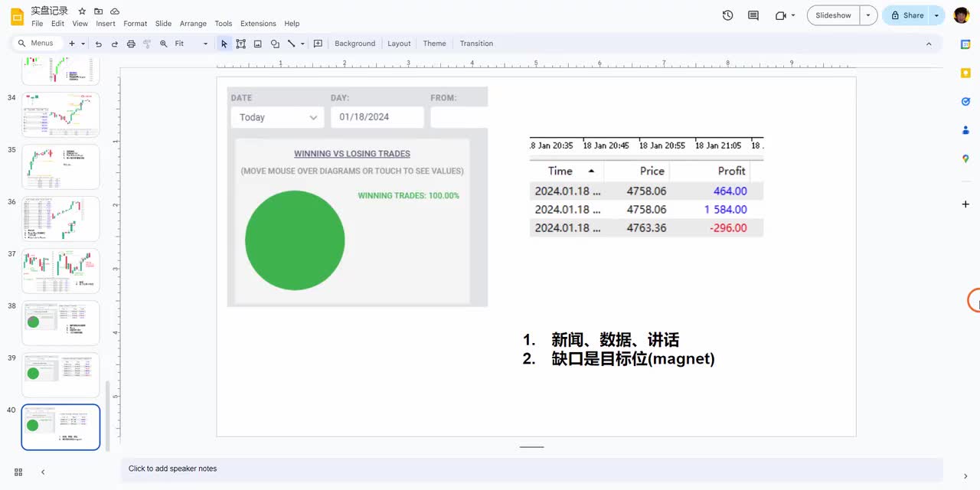The height and width of the screenshot is (490, 980).
Task: Click the Transition button
Action: pyautogui.click(x=476, y=44)
